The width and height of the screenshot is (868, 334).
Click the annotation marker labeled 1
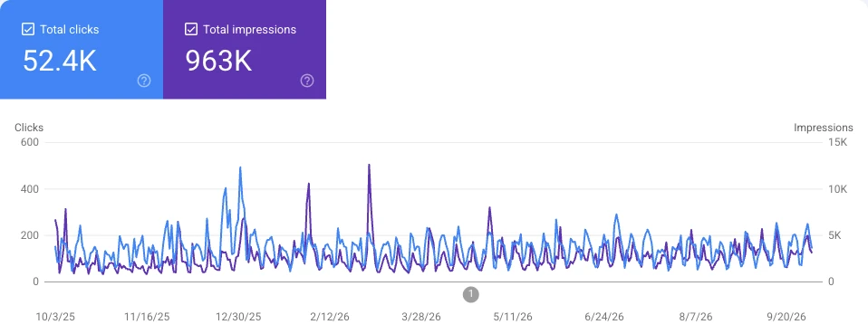[470, 294]
